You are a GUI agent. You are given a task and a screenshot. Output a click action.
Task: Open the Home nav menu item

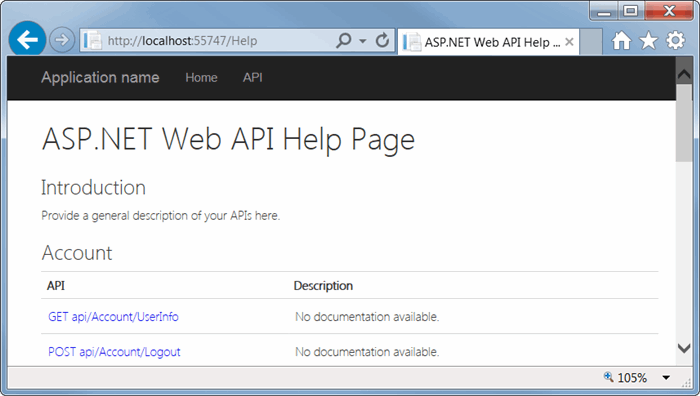click(x=201, y=78)
